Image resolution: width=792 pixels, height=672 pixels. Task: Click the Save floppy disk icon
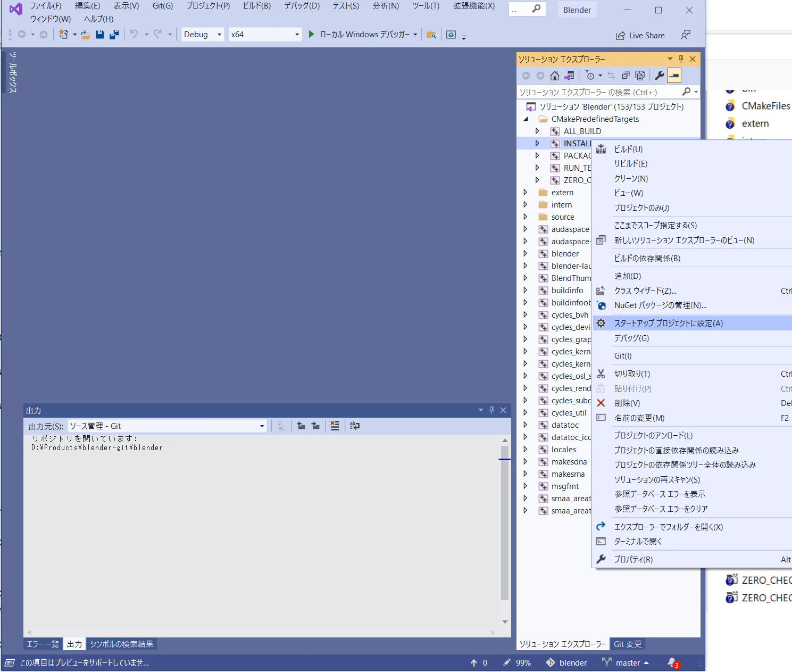(99, 35)
